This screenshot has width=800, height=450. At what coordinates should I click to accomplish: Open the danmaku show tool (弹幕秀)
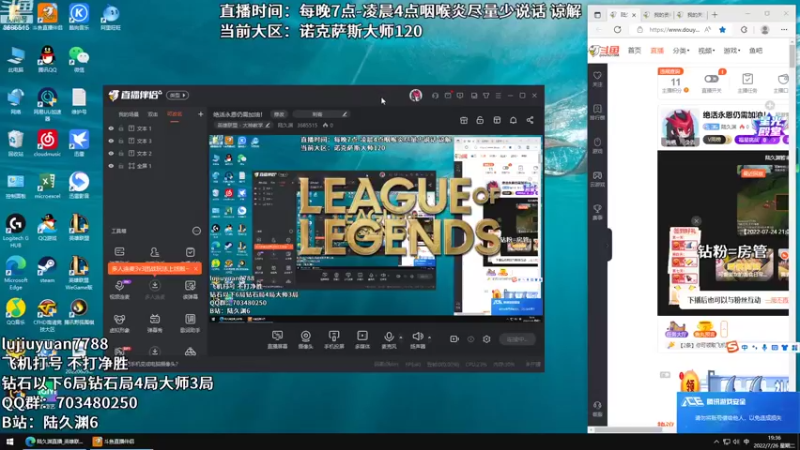155,323
